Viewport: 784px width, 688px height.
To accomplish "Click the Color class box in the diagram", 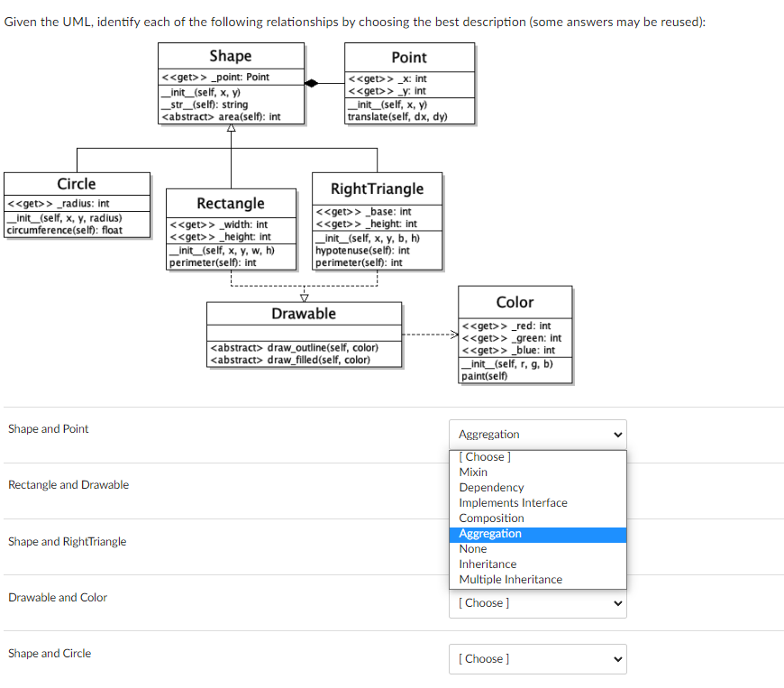I will [515, 334].
